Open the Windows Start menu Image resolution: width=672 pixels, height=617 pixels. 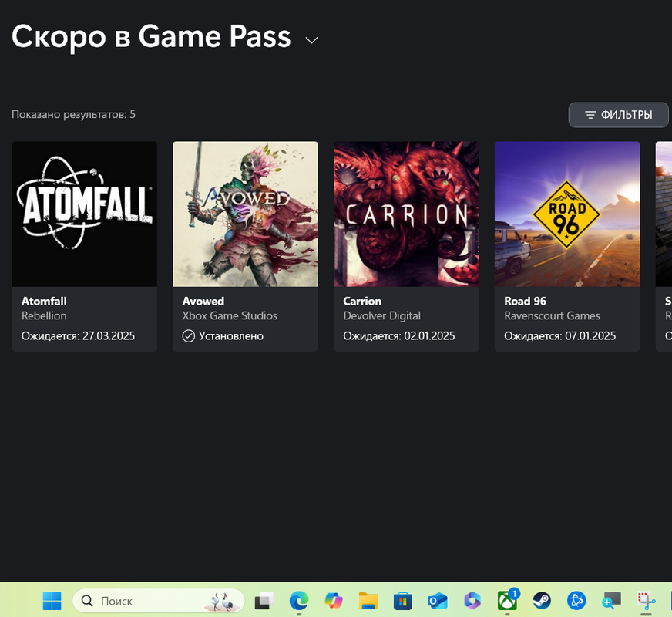(52, 601)
